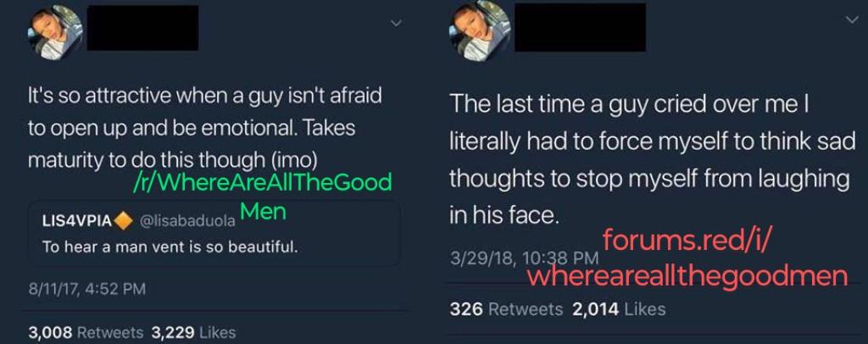Open quoted tweet "To hear a man vent"

pyautogui.click(x=170, y=247)
